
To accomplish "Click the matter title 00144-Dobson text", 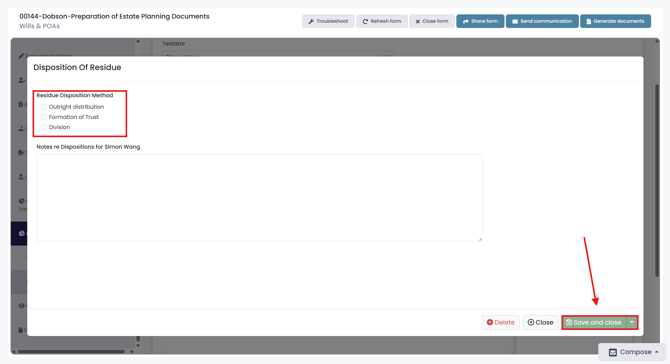I will [x=114, y=16].
